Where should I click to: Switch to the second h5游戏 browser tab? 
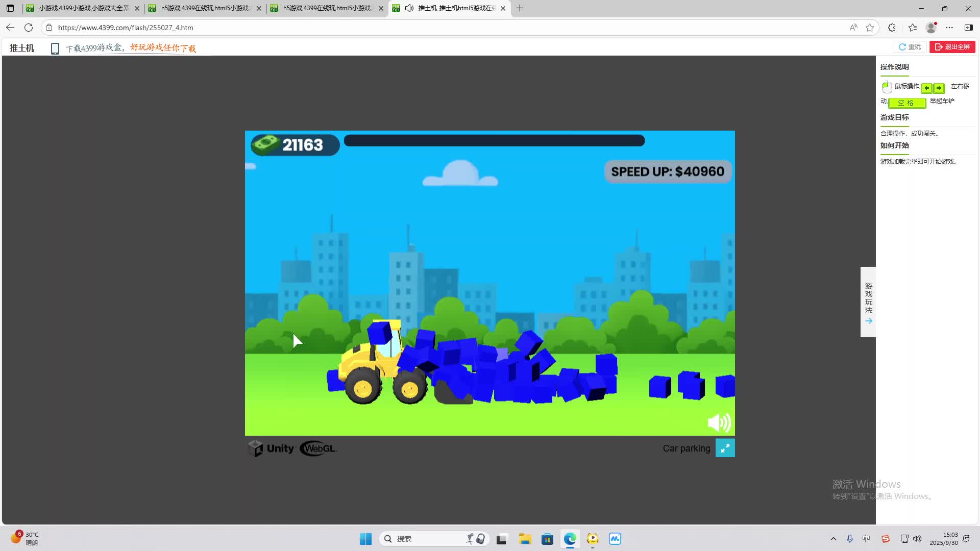pyautogui.click(x=204, y=8)
